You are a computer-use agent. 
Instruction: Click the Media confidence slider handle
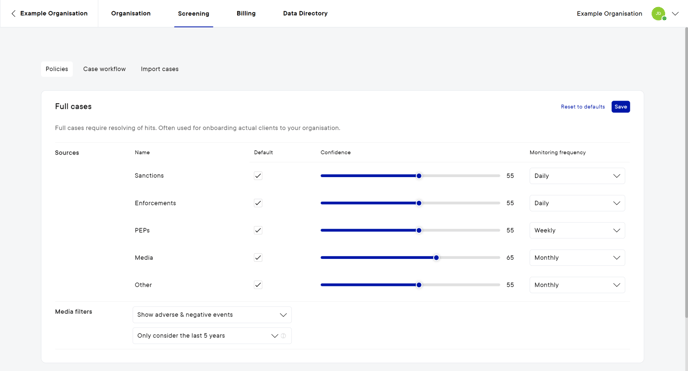(436, 257)
